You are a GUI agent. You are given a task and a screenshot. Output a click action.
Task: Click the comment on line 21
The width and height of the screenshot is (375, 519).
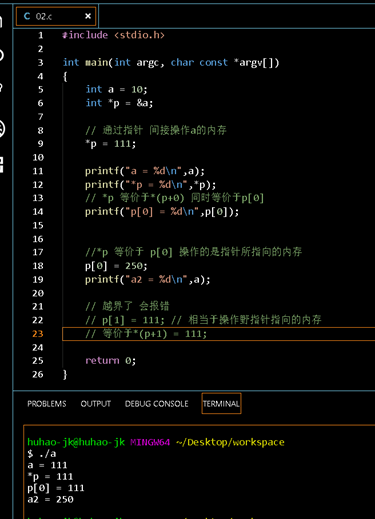127,306
